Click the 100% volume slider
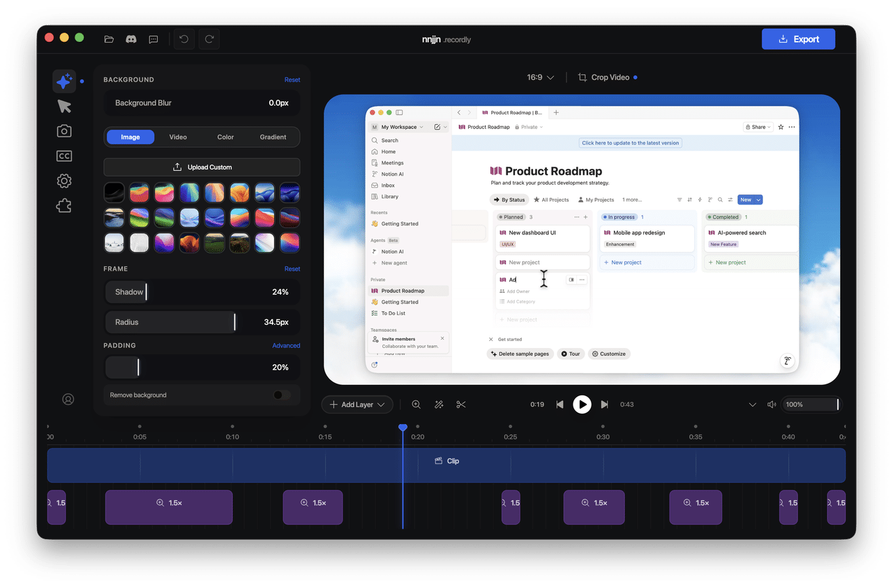 coord(811,405)
